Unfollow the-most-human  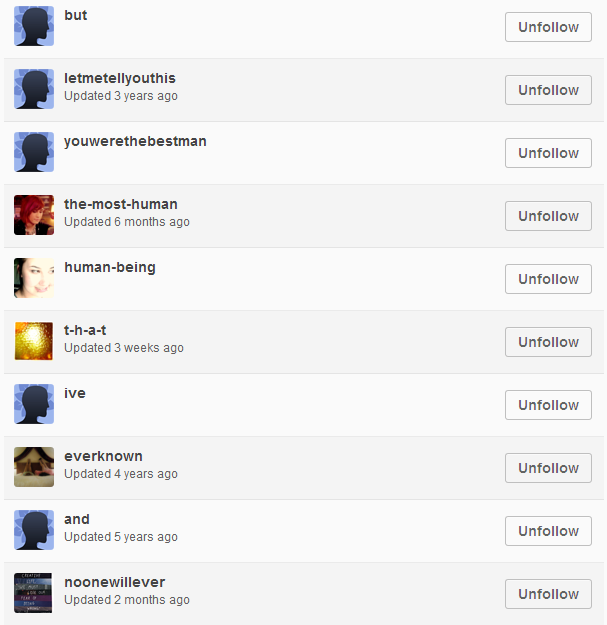(548, 216)
